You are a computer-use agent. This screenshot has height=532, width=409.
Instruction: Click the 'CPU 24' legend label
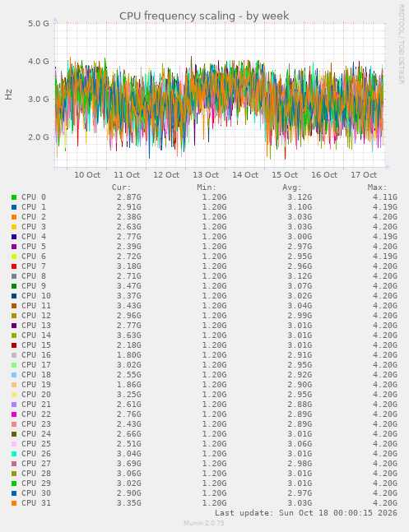(x=36, y=433)
